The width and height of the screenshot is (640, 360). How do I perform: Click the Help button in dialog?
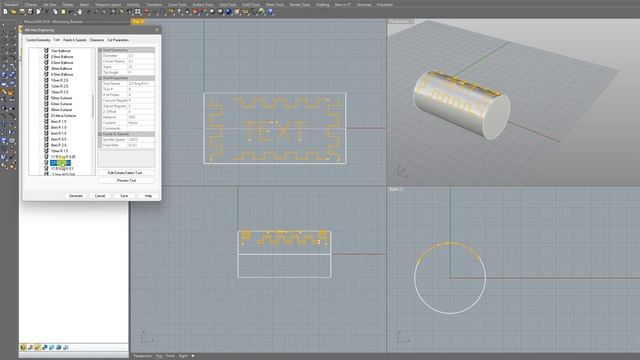pos(148,196)
